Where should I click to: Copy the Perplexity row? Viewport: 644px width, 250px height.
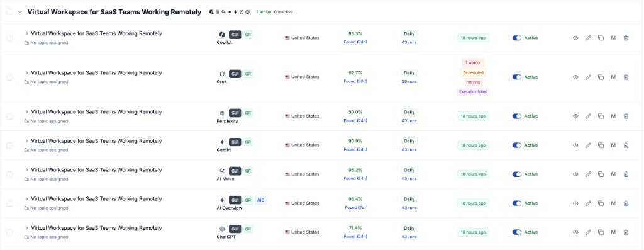point(601,116)
